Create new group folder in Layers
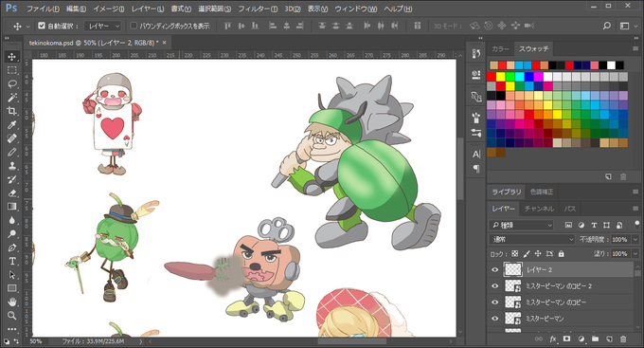This screenshot has height=348, width=644. click(595, 339)
